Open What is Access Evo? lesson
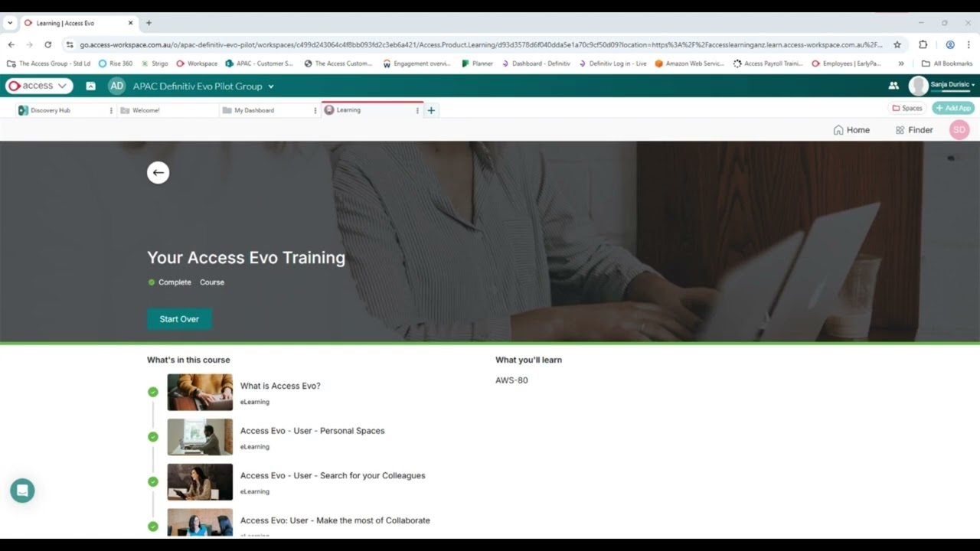980x551 pixels. tap(280, 386)
